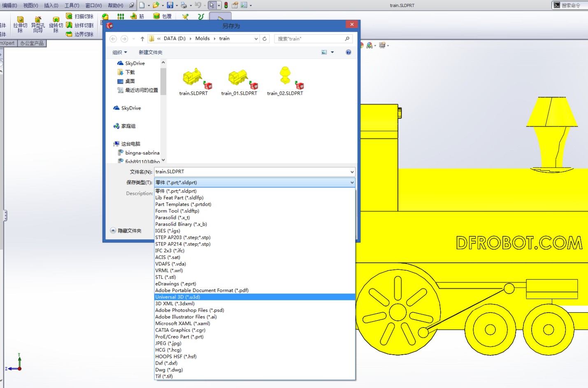Click the Print icon in the toolbar

[184, 5]
